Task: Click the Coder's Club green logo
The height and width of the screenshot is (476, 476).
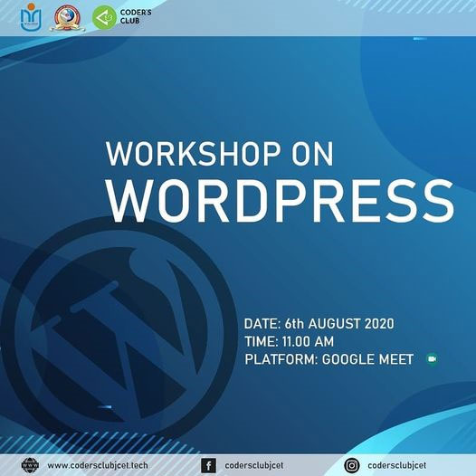Action: pyautogui.click(x=104, y=18)
